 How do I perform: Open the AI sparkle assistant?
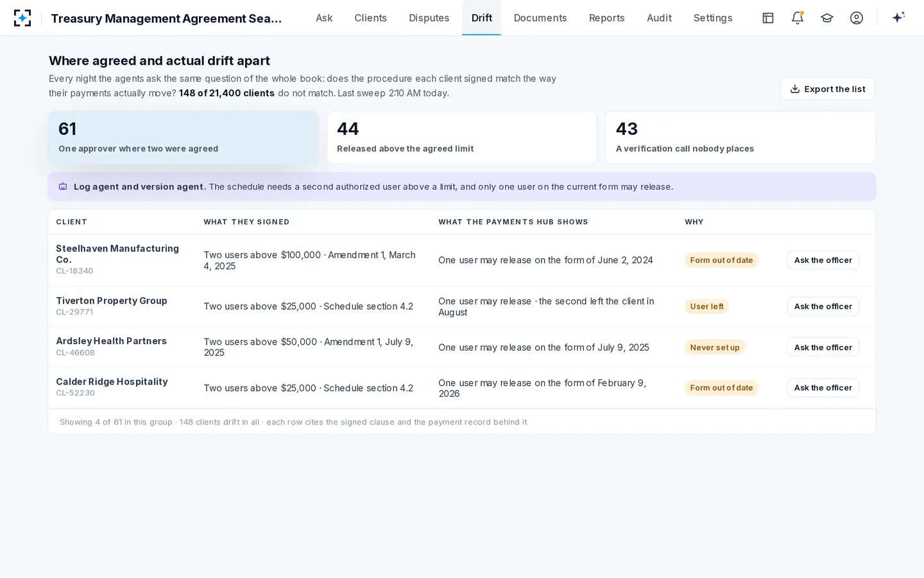point(898,17)
